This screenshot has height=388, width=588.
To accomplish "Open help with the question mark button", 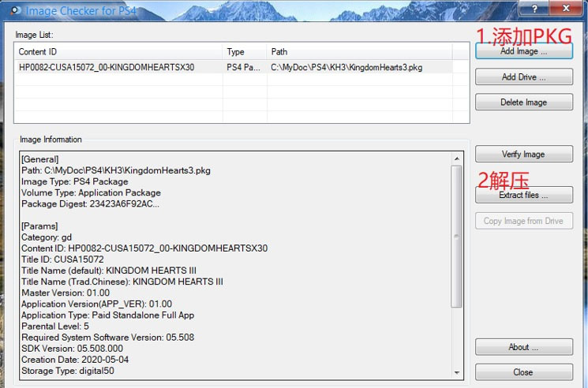I will pyautogui.click(x=535, y=8).
